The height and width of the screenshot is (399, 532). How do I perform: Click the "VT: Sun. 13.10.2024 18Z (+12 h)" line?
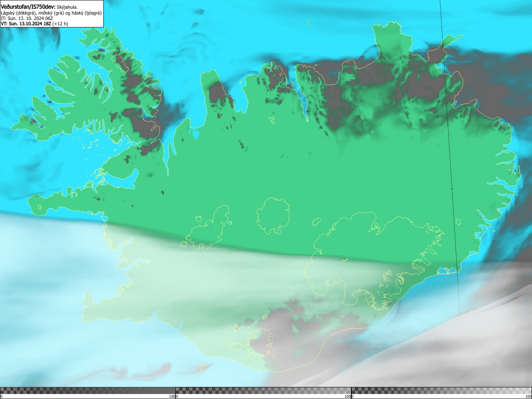pyautogui.click(x=34, y=24)
